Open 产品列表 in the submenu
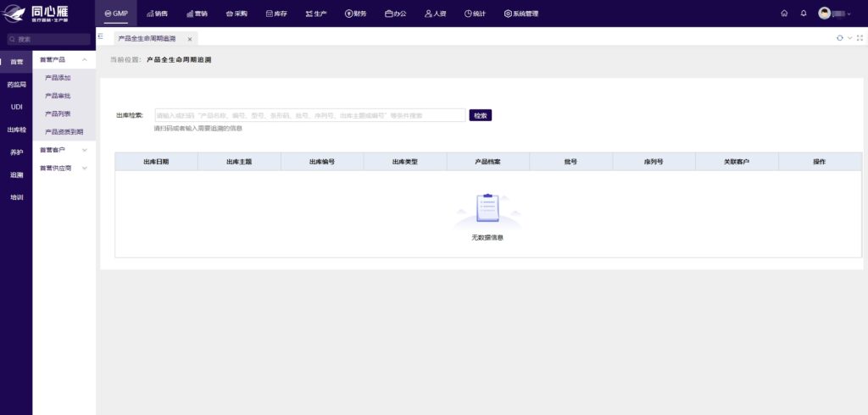Screen dimensions: 868x415 58,113
